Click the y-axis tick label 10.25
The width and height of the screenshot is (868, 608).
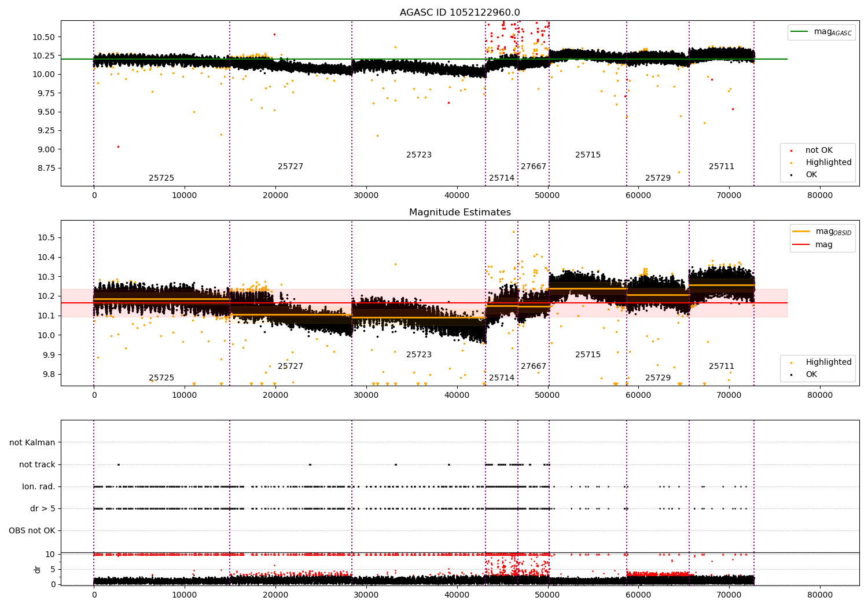(44, 56)
